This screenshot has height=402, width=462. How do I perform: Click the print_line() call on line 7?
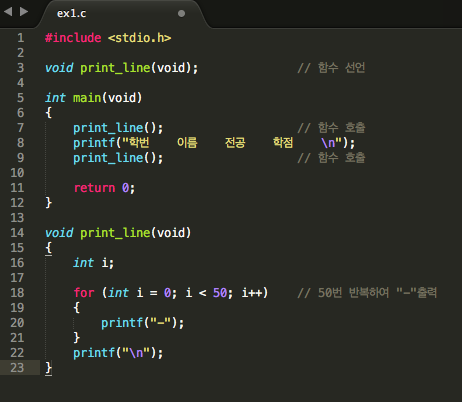tap(118, 128)
